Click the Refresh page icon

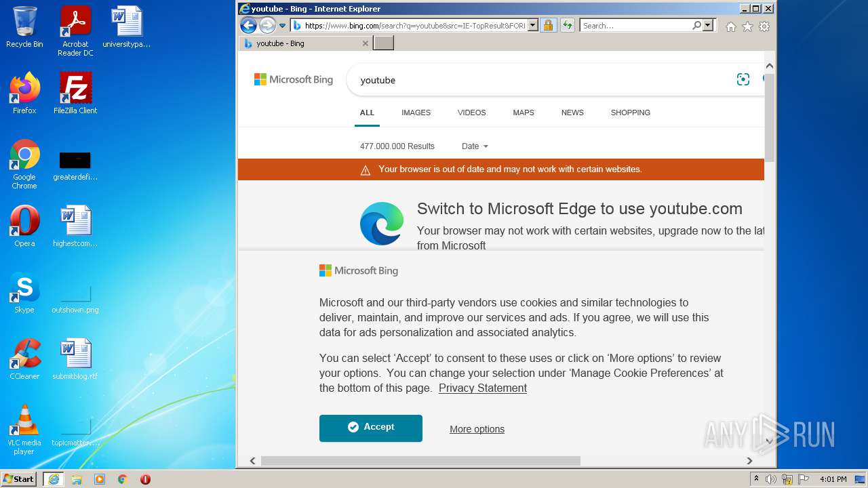568,25
